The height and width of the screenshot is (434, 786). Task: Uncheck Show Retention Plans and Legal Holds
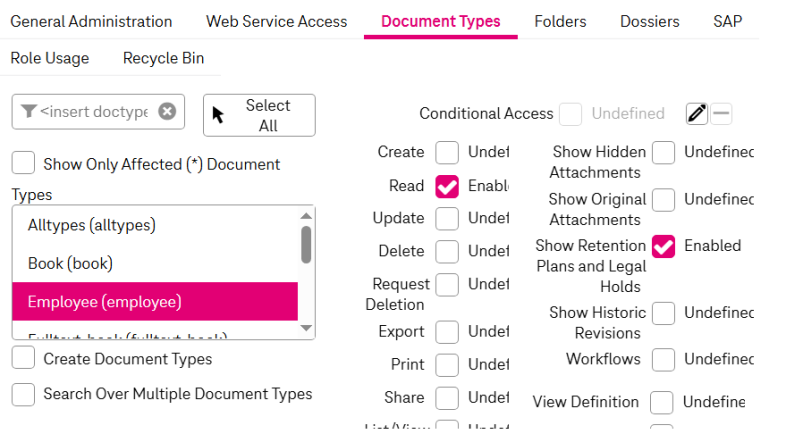coord(663,246)
